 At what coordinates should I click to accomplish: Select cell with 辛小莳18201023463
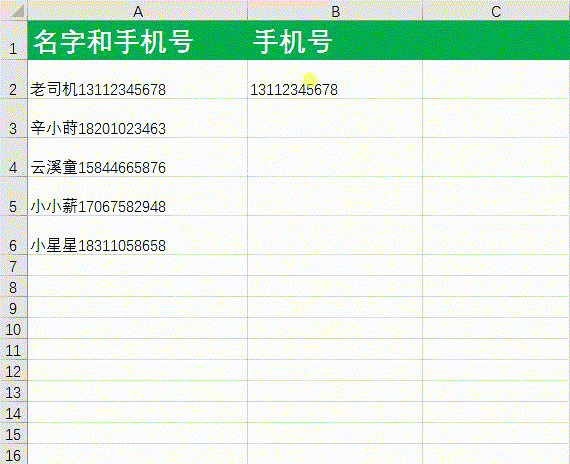click(138, 118)
